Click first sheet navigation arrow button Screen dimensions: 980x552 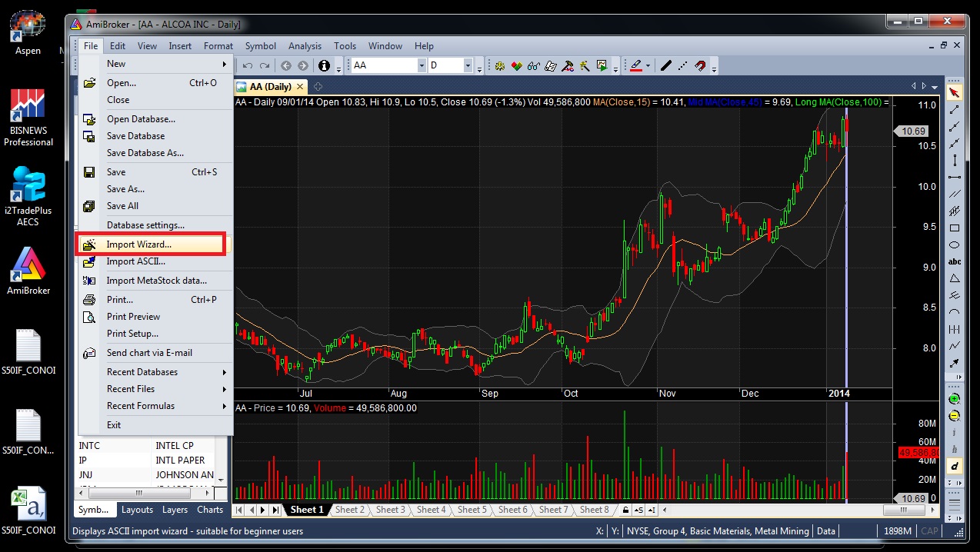point(239,510)
